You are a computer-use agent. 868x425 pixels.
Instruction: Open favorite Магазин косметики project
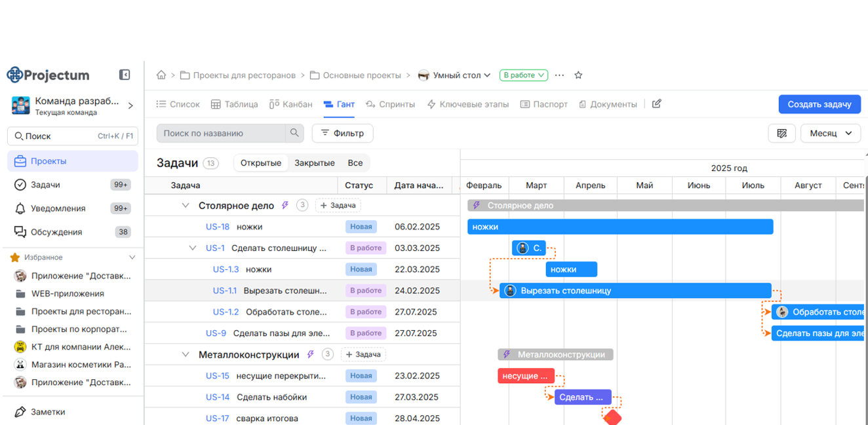[x=72, y=365]
